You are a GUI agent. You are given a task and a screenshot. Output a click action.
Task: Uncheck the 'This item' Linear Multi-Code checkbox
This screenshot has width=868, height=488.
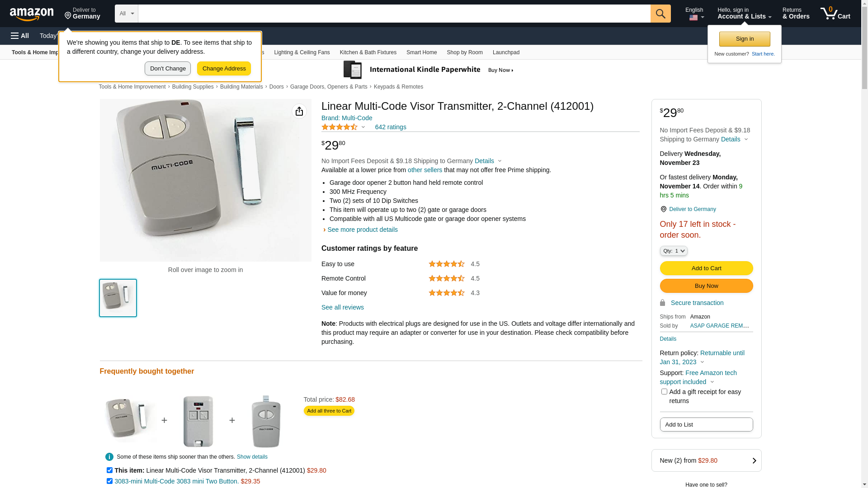[109, 470]
